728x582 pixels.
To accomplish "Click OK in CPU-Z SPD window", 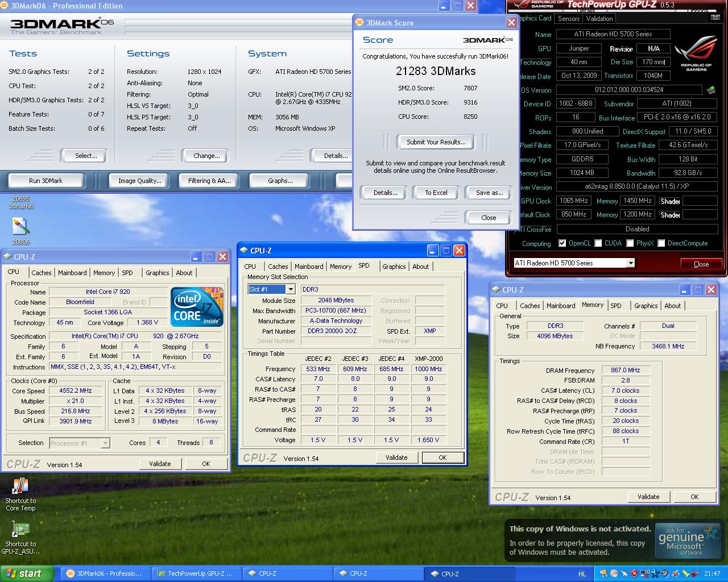I will tap(442, 458).
